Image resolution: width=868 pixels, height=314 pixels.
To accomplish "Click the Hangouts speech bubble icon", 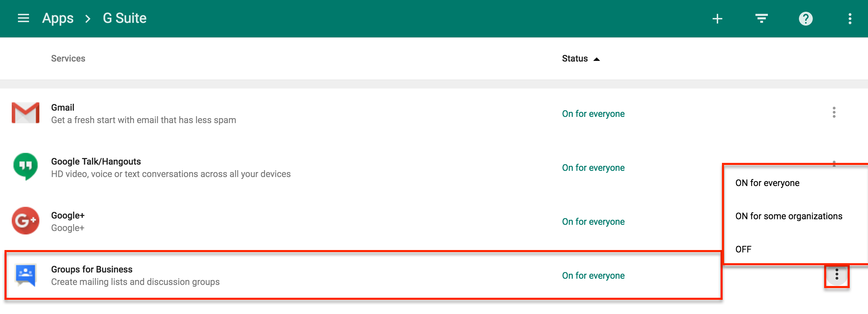I will click(26, 166).
